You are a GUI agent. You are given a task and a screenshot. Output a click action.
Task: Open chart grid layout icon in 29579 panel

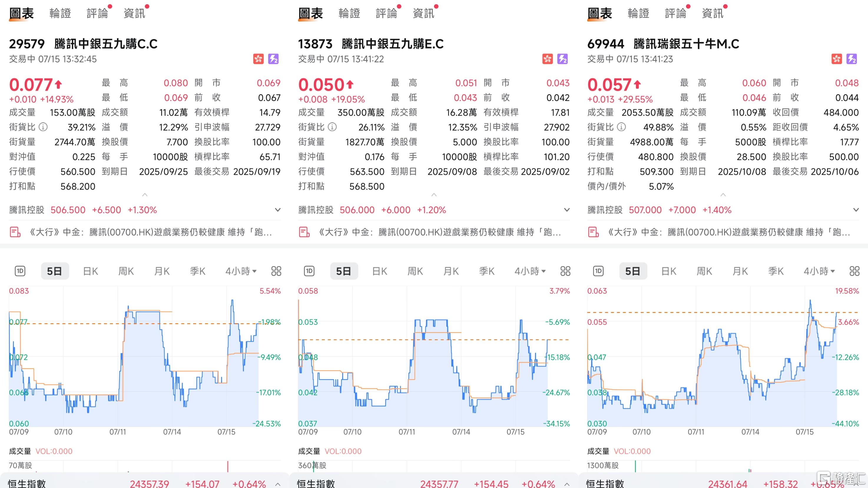coord(276,271)
